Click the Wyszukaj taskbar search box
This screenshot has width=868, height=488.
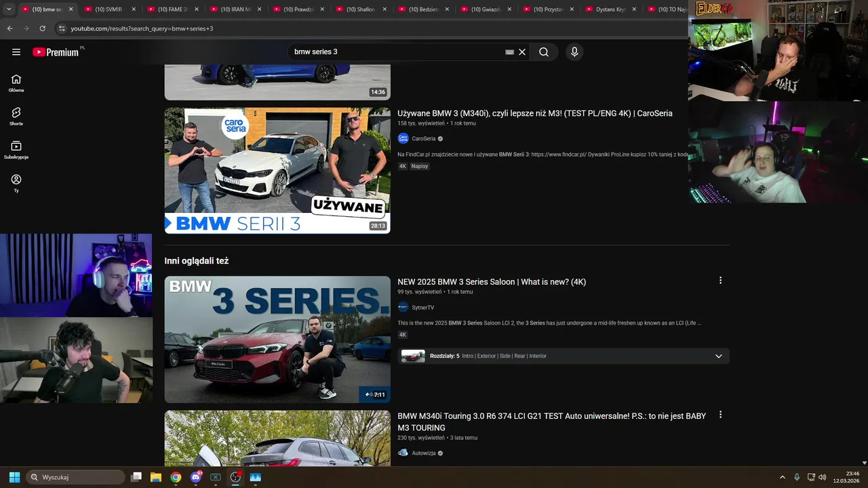point(75,477)
